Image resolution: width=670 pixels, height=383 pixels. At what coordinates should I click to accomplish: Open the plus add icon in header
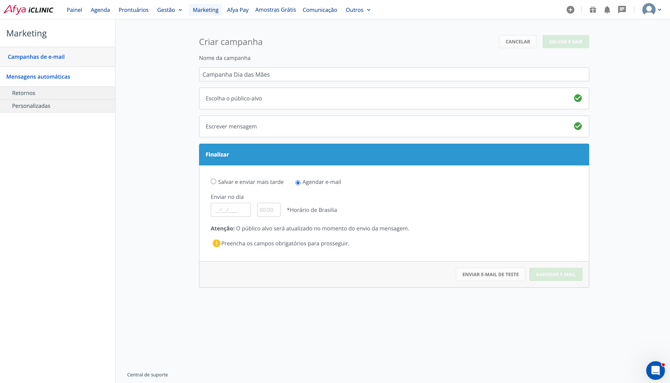[x=570, y=9]
